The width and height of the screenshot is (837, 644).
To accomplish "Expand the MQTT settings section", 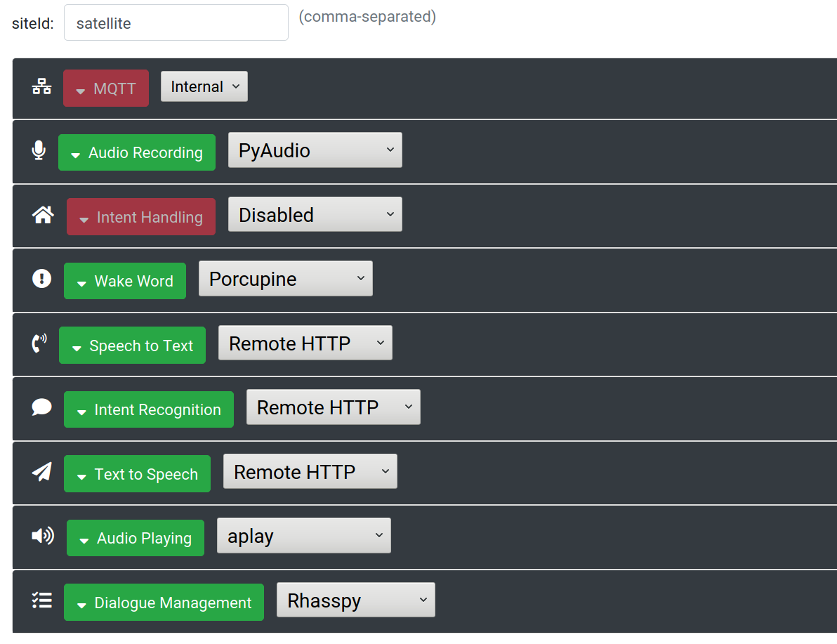I will [105, 88].
